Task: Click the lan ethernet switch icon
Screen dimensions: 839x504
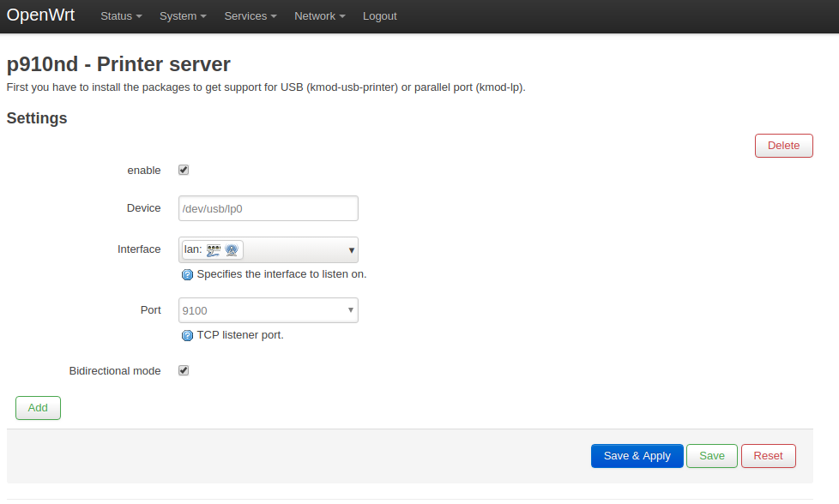Action: pyautogui.click(x=214, y=249)
